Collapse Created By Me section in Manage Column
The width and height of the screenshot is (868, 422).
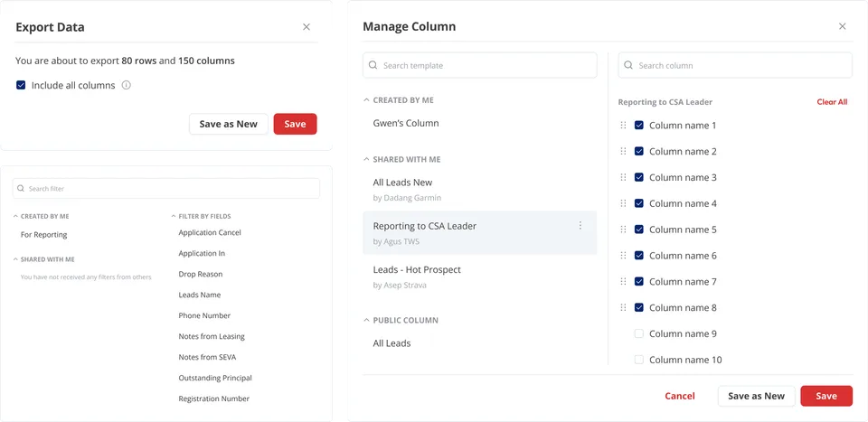(366, 100)
